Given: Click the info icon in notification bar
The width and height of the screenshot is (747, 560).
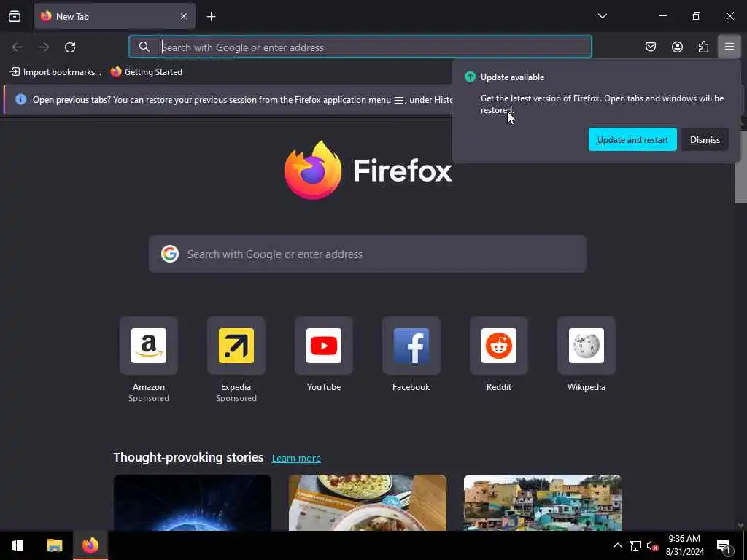Looking at the screenshot, I should [21, 99].
